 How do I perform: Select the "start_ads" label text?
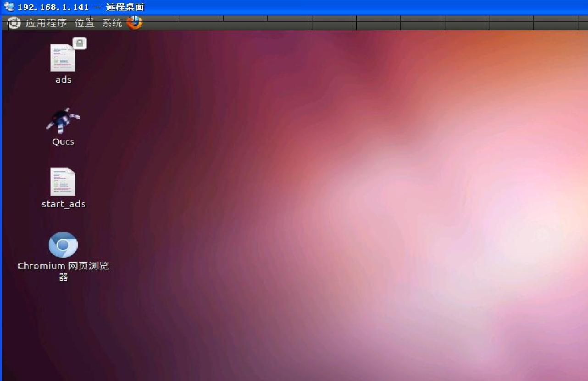pyautogui.click(x=63, y=204)
